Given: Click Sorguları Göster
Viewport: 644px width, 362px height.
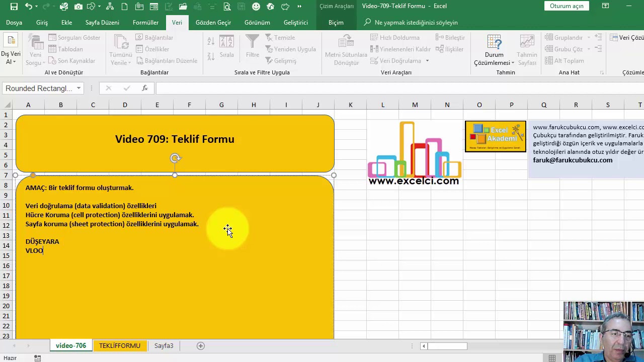Looking at the screenshot, I should click(x=74, y=38).
